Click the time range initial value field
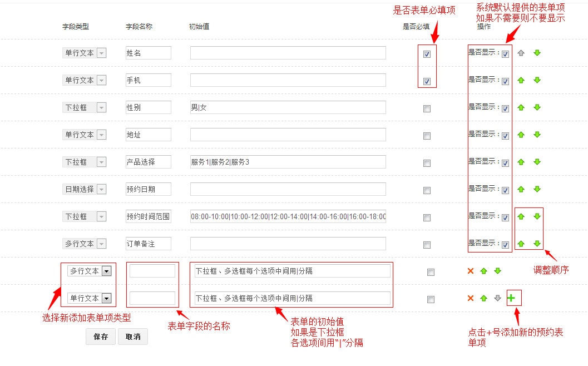Screen dimensions: 588x366 pos(288,216)
